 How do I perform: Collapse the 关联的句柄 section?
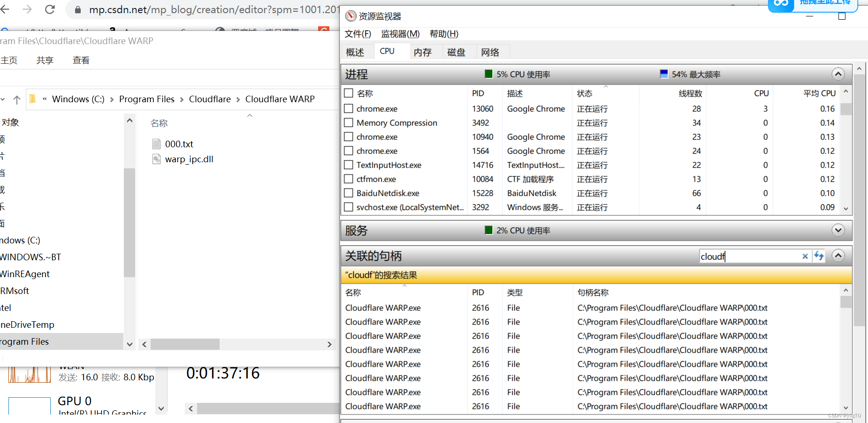[x=838, y=256]
